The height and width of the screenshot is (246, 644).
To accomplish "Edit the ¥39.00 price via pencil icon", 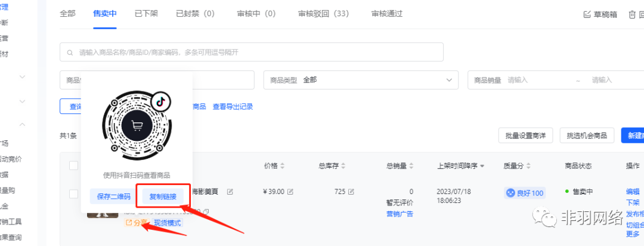I will (x=290, y=192).
